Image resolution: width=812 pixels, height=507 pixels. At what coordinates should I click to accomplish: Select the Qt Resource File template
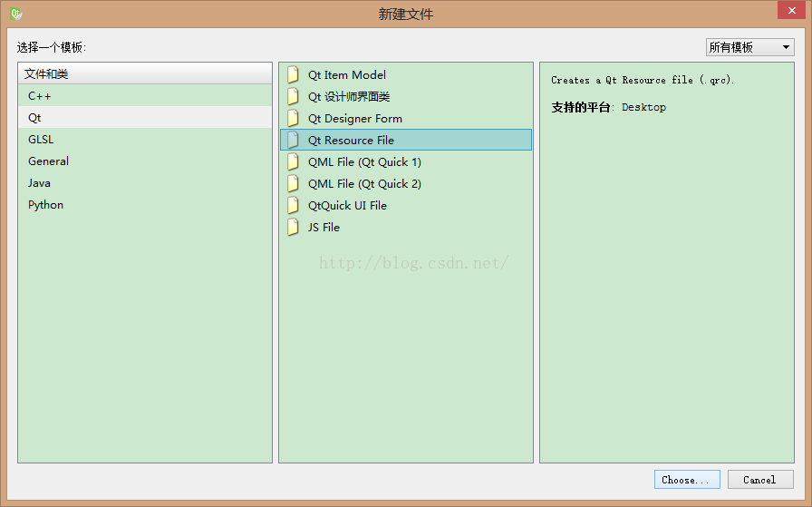[x=406, y=140]
